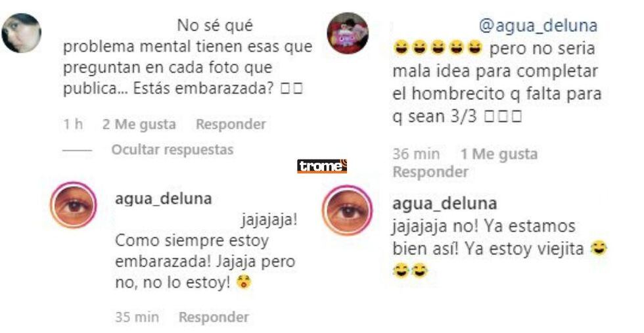
Task: Click the laughing emojis before 'pero no seria'
Action: tap(438, 48)
